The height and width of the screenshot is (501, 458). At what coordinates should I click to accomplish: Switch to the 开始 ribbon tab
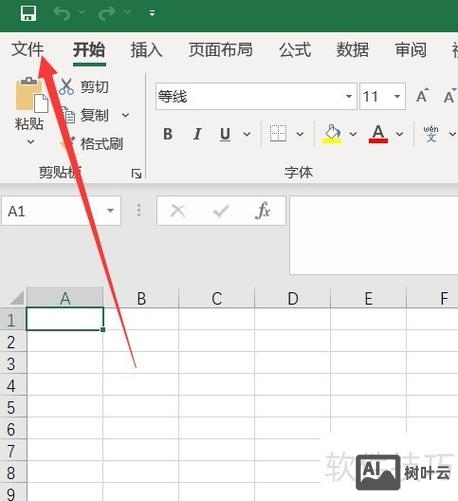point(89,50)
